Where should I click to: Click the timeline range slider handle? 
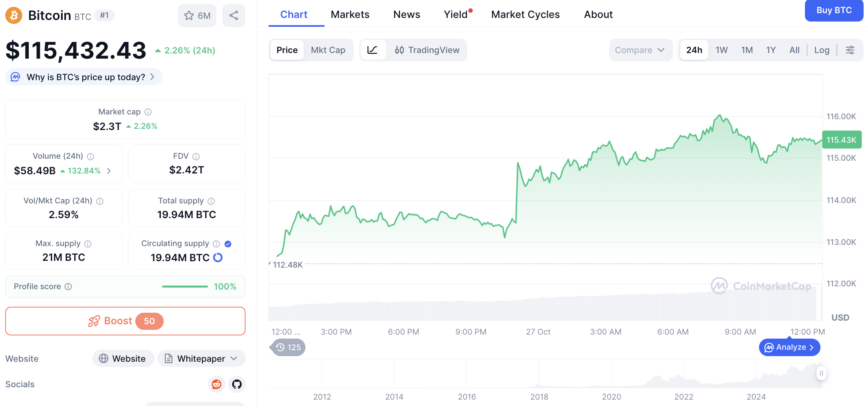821,373
